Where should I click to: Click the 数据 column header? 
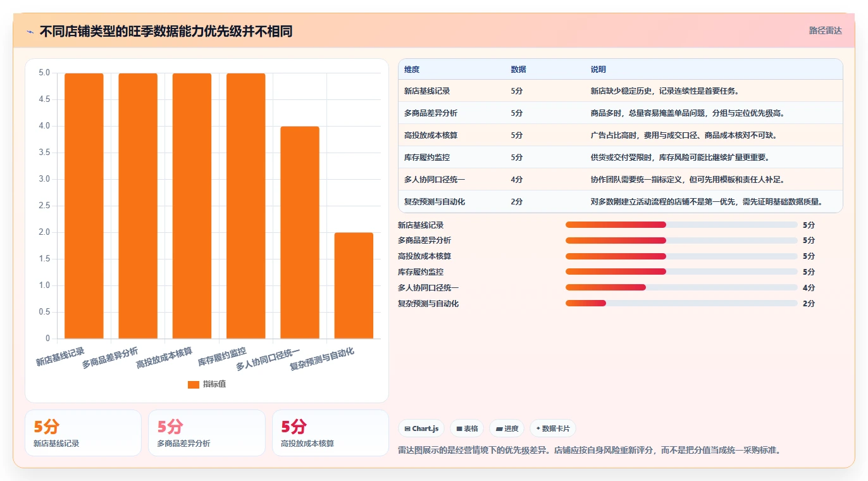point(518,70)
